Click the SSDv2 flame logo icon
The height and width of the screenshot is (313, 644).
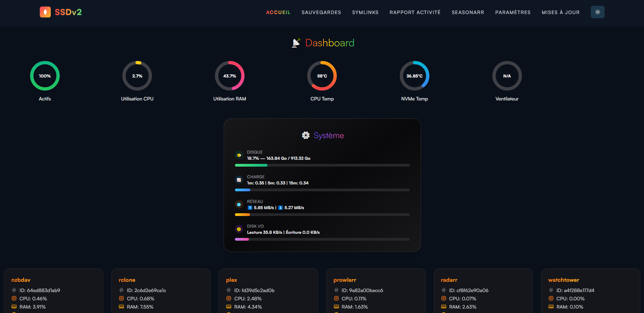point(45,12)
